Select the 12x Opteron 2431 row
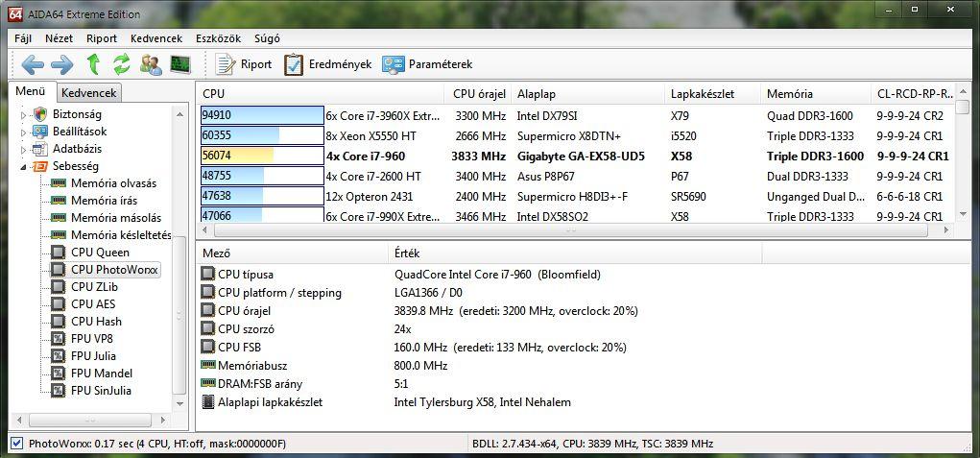This screenshot has width=980, height=458. pos(578,196)
